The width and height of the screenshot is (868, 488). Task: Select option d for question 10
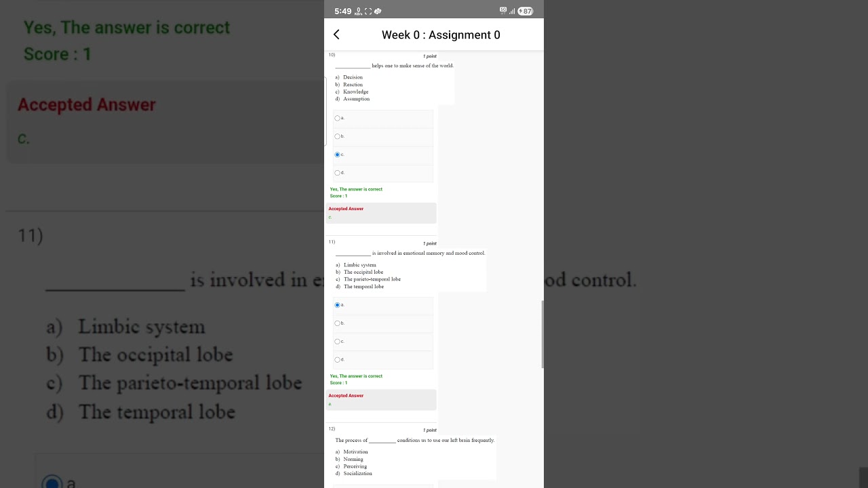point(337,173)
